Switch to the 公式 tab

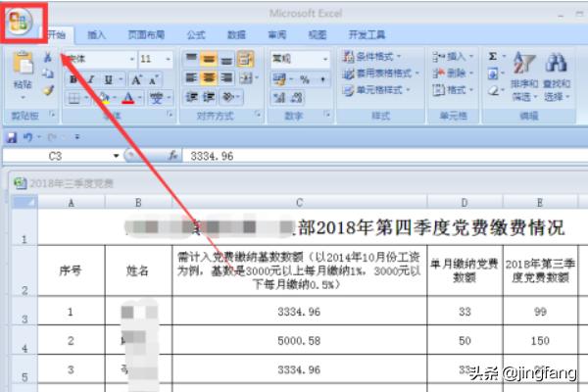click(195, 34)
